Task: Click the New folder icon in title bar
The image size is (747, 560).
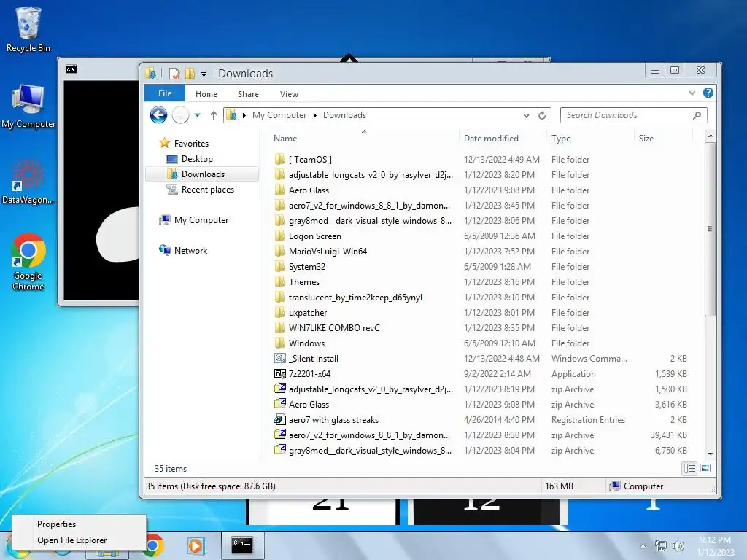Action: point(190,74)
